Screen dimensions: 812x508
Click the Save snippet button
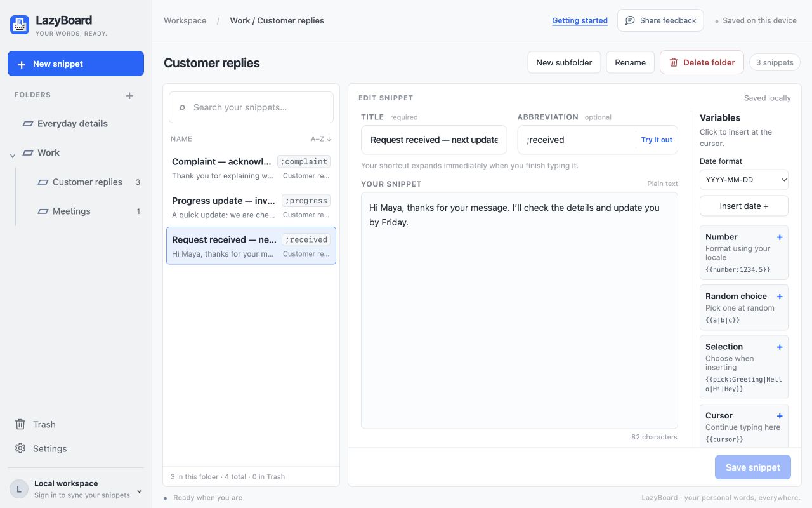pos(753,467)
